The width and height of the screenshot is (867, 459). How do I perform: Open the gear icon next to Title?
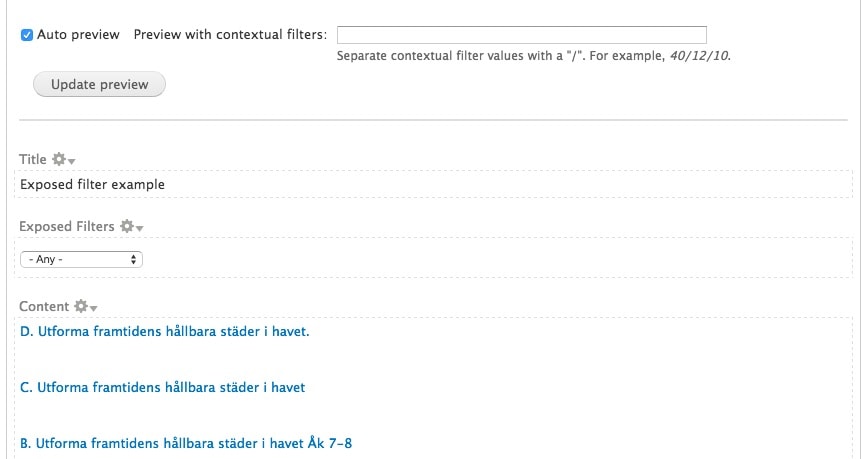click(59, 159)
